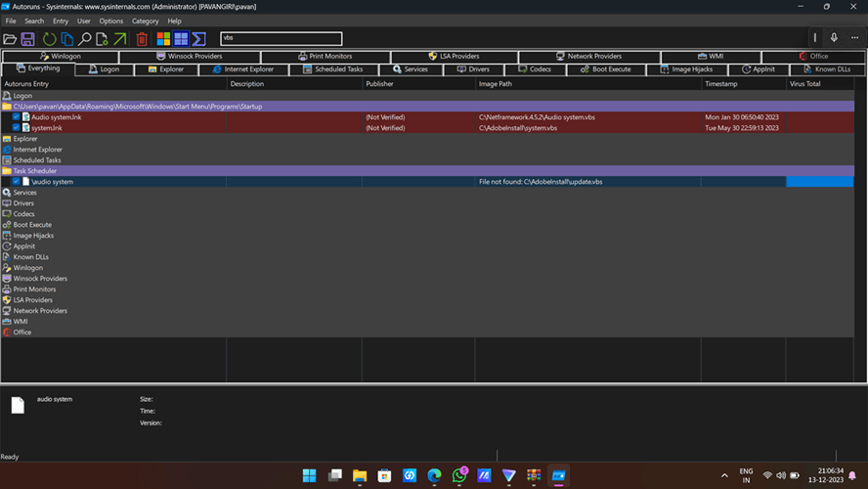Click the red Delete trash icon
The width and height of the screenshot is (868, 489).
click(x=142, y=39)
